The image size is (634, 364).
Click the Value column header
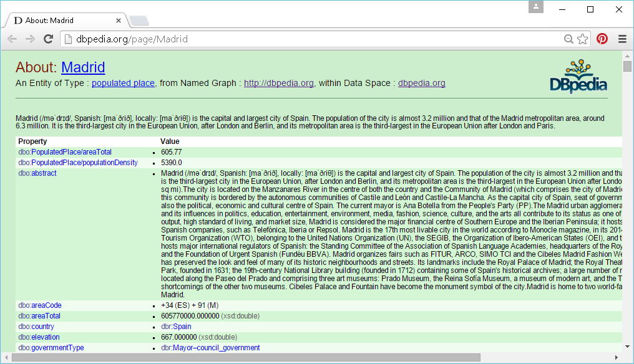pos(170,141)
